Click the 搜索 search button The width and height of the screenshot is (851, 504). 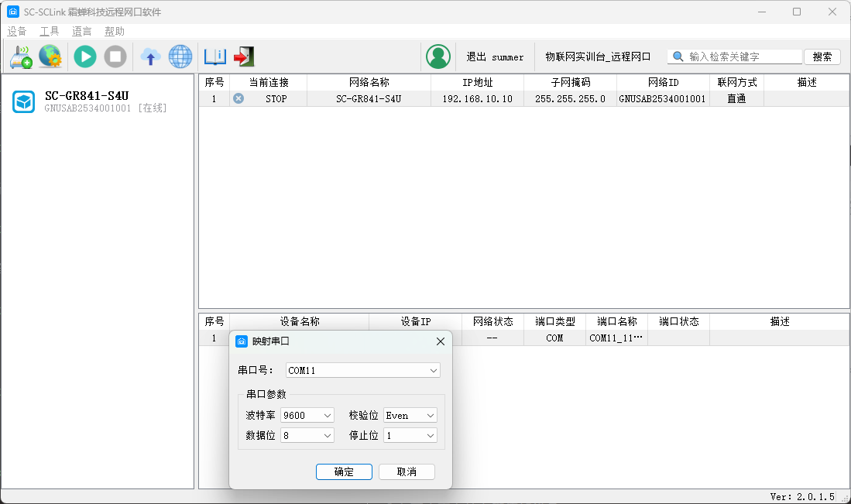point(822,57)
